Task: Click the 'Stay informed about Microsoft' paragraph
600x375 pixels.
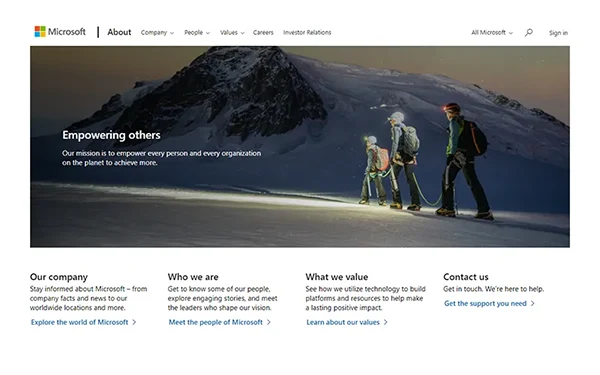Action: pos(88,298)
